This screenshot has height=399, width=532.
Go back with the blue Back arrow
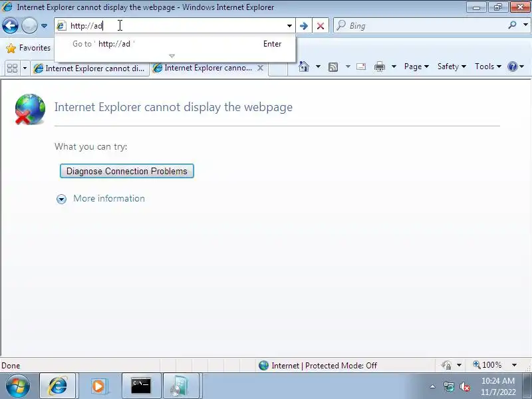(10, 25)
